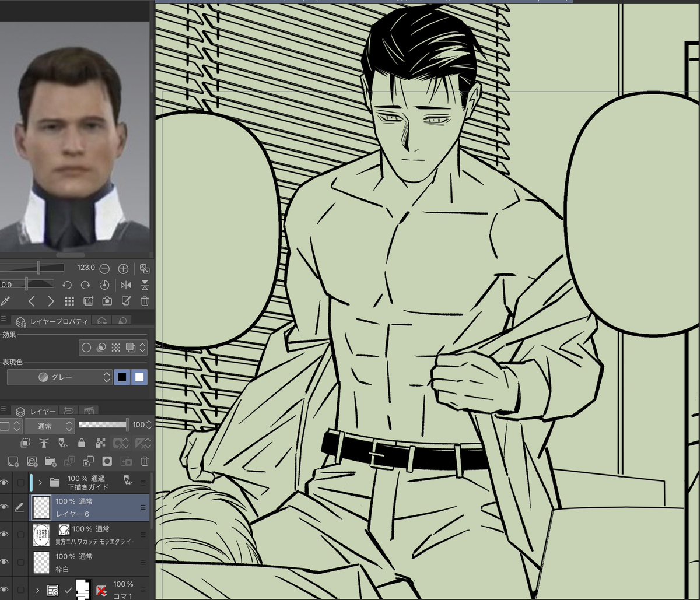Switch to Layer Property tab

point(52,321)
